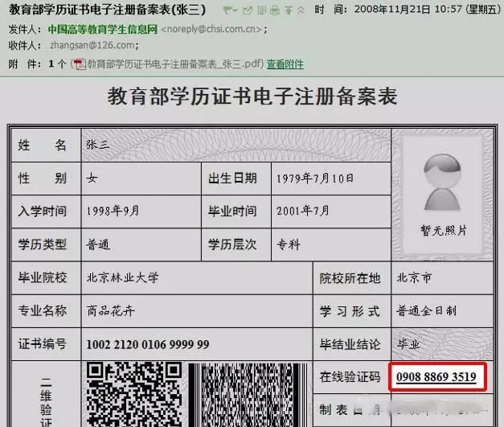Click the 暂无照片 caption

coord(443,231)
